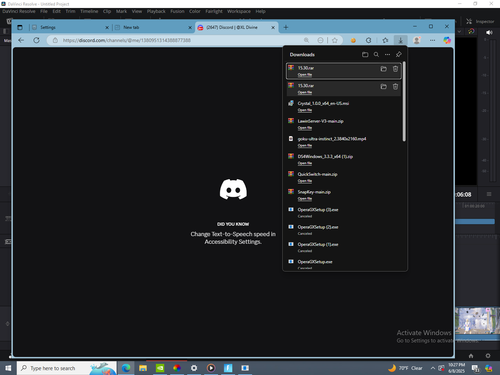
Task: Click the orange extension icon in the Edge toolbar
Action: click(353, 40)
